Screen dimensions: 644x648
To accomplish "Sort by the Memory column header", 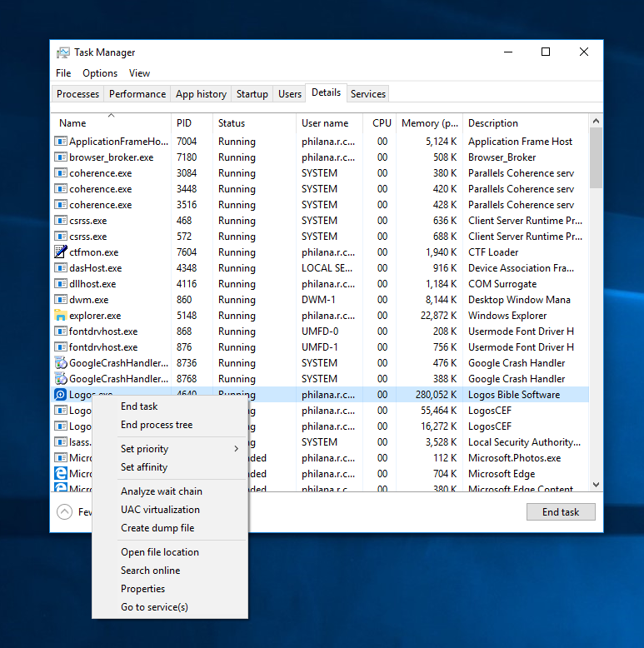I will click(x=429, y=122).
